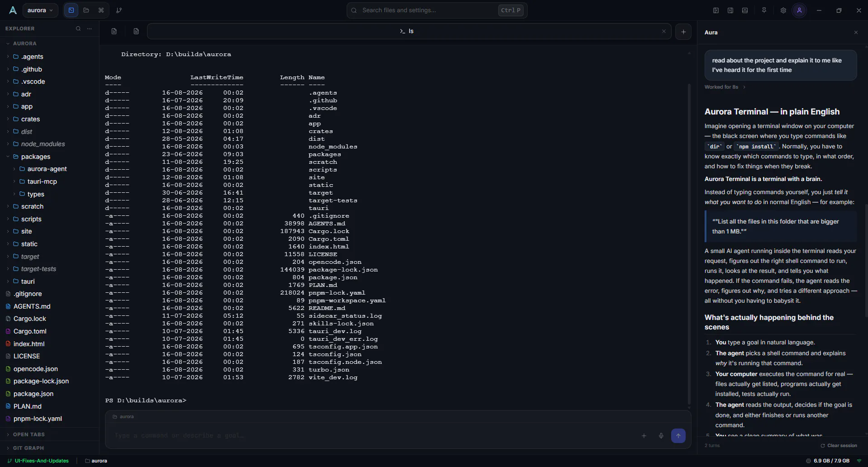This screenshot has height=467, width=868.
Task: Focus the command or goal input field
Action: click(371, 436)
